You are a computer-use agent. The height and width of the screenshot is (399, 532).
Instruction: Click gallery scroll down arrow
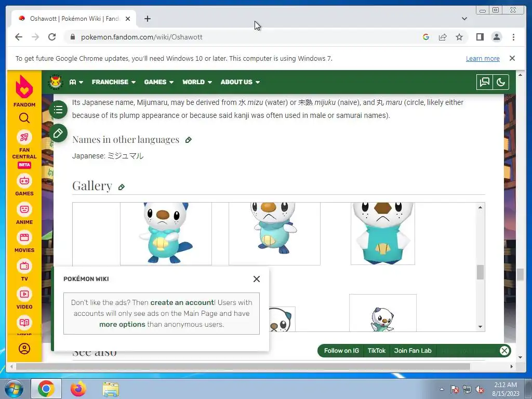(x=480, y=327)
